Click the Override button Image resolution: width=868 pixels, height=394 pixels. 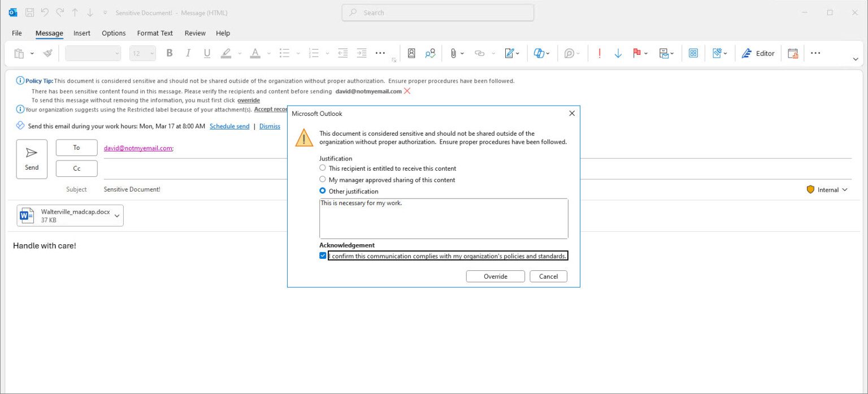(495, 276)
